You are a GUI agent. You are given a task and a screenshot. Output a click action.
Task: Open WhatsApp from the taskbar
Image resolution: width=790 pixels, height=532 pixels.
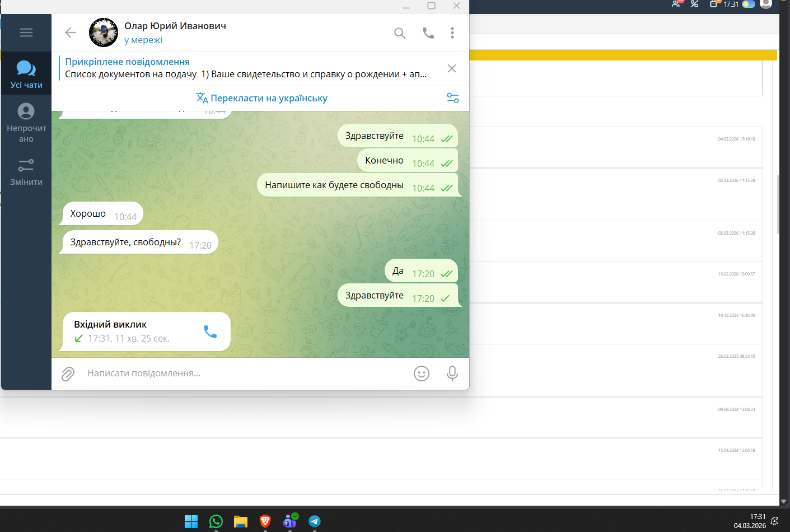point(216,521)
